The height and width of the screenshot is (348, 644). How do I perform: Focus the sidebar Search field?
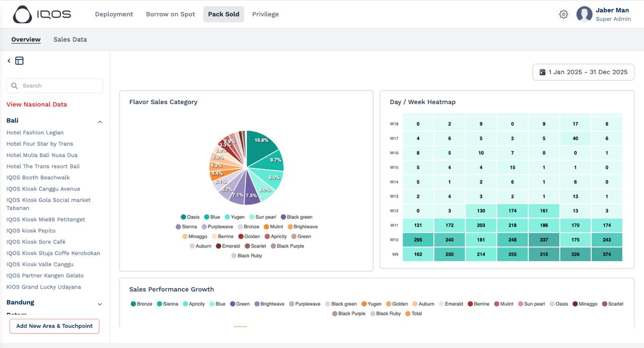click(x=55, y=86)
